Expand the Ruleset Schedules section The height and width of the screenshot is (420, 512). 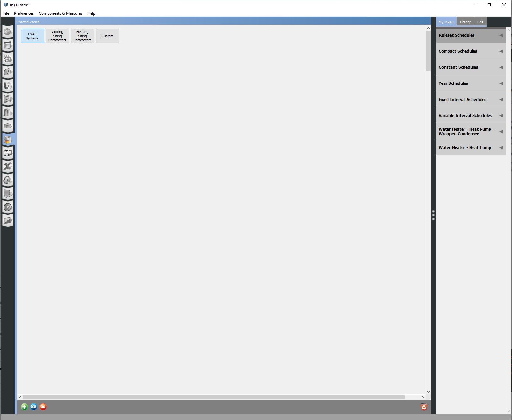point(471,35)
